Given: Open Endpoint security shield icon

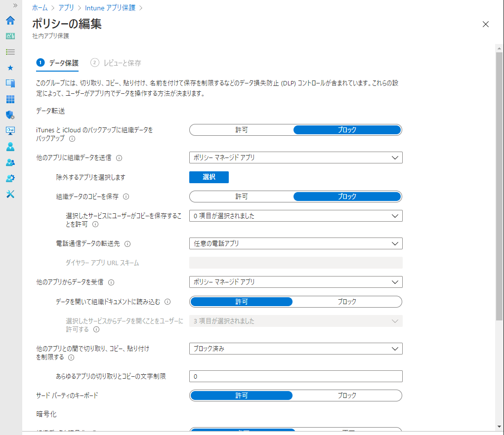Looking at the screenshot, I should point(10,115).
